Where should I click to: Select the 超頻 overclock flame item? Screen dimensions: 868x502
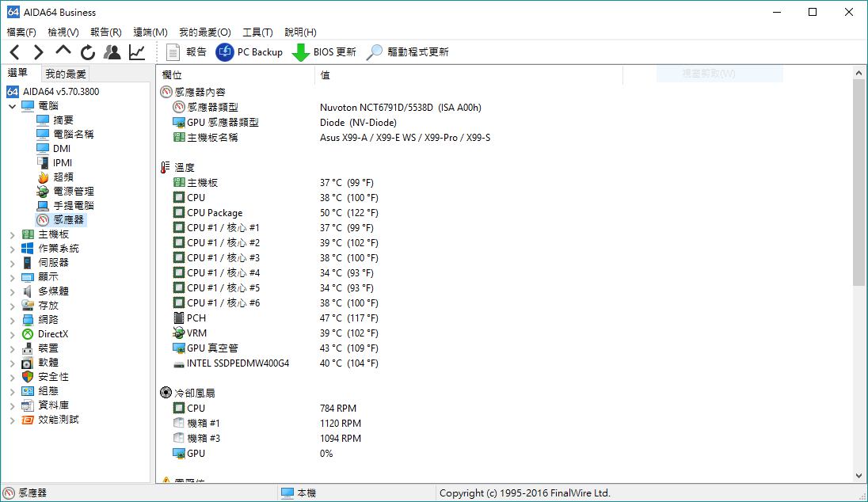(55, 177)
